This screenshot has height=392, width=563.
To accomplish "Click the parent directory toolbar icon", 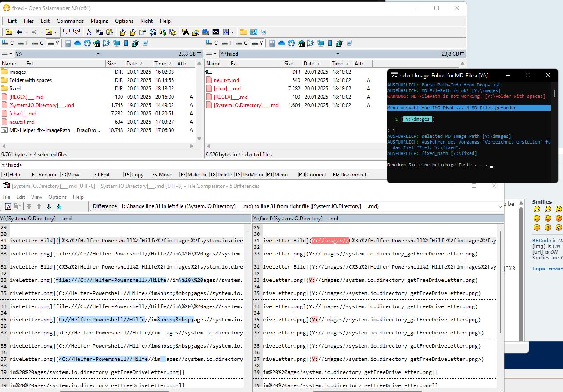I will 9,32.
